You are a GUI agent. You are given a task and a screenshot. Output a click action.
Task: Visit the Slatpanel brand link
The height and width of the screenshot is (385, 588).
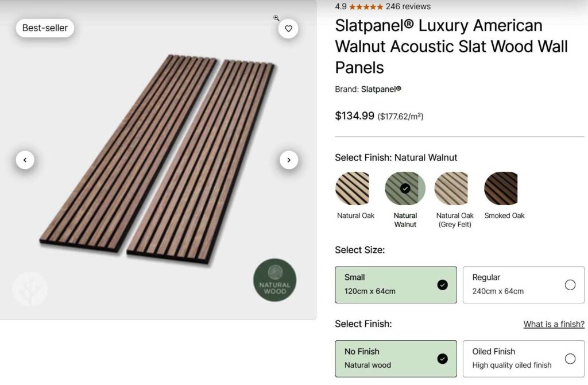(x=381, y=89)
